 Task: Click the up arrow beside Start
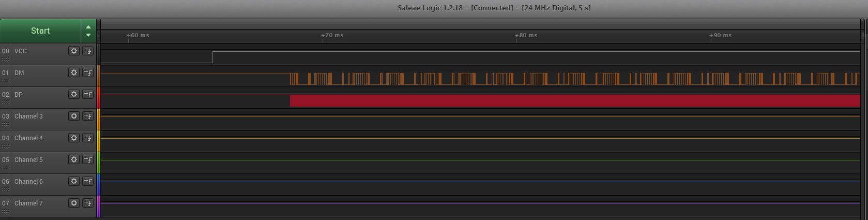pyautogui.click(x=88, y=27)
